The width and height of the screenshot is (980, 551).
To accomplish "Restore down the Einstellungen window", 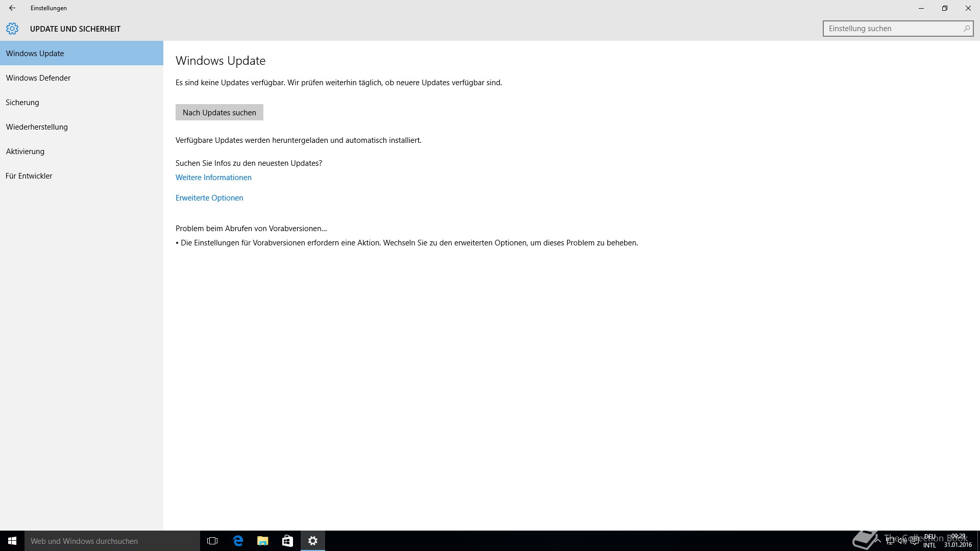I will click(x=945, y=8).
